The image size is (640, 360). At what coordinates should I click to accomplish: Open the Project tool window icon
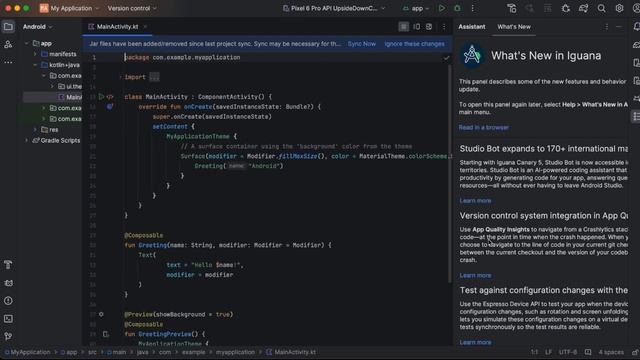[x=8, y=27]
